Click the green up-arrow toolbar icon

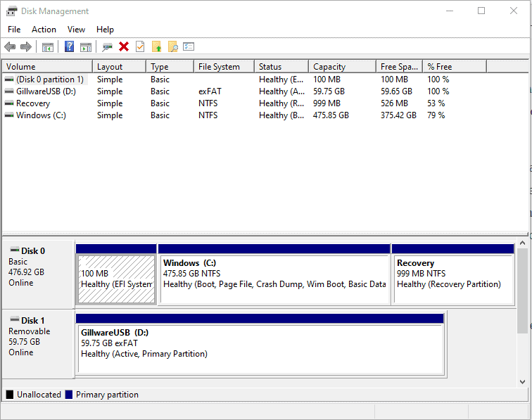coord(156,46)
